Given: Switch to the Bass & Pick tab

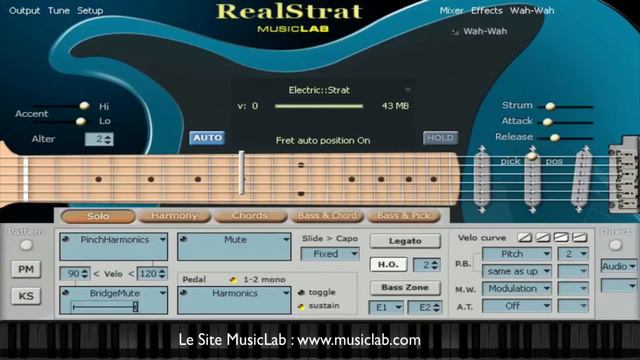Looking at the screenshot, I should coord(404,216).
